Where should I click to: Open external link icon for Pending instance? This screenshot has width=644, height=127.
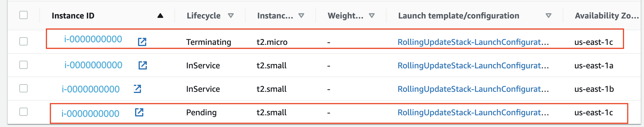pyautogui.click(x=139, y=112)
